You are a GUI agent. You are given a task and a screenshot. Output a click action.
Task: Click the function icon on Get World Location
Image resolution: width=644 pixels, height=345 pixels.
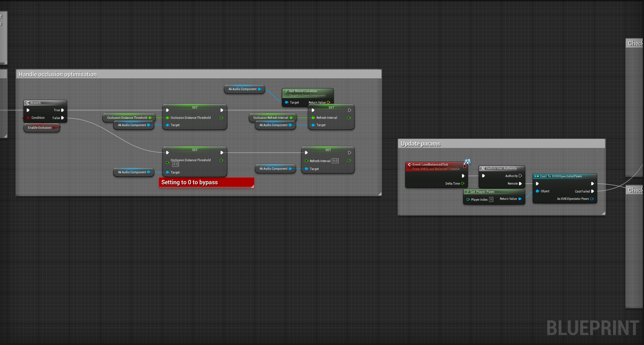tap(286, 91)
